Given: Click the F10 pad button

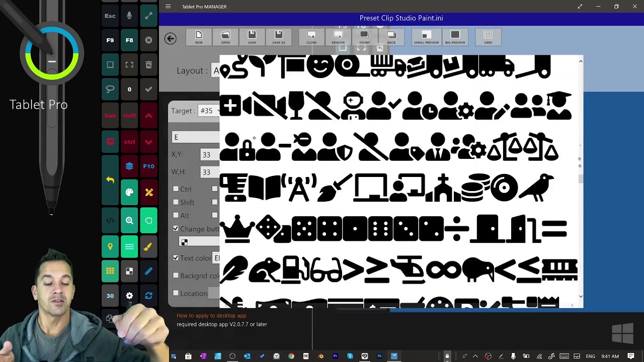Looking at the screenshot, I should coord(148,166).
